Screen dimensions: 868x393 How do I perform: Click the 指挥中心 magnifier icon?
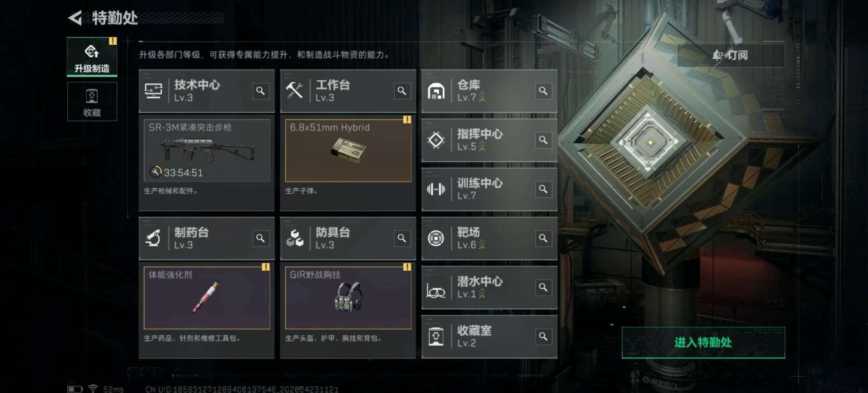(x=543, y=140)
